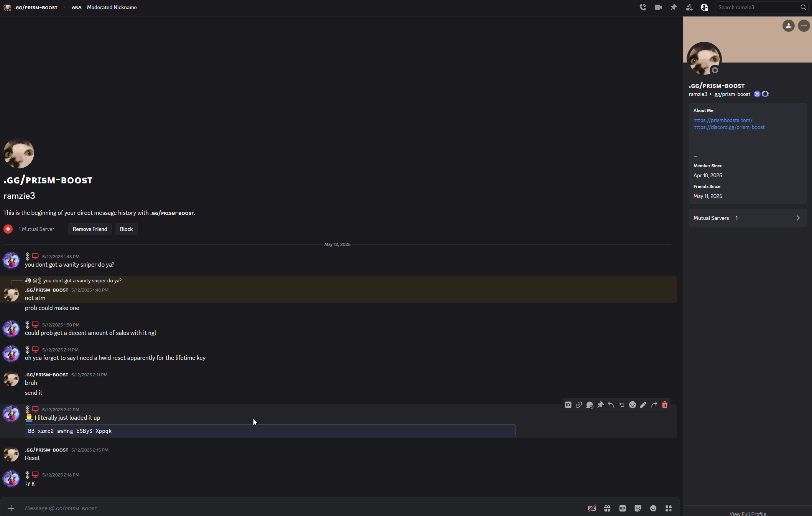Open the red mutual server icon
The height and width of the screenshot is (516, 812).
click(x=8, y=229)
